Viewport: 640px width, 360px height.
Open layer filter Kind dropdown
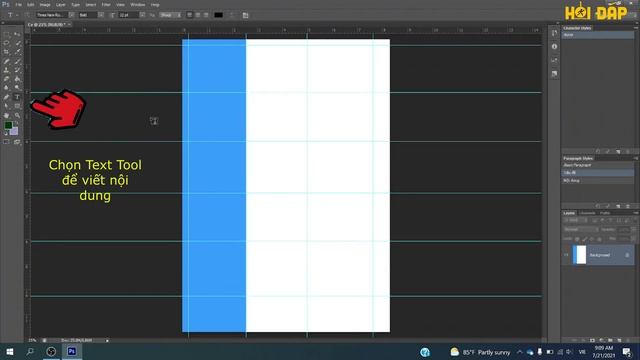pyautogui.click(x=575, y=220)
